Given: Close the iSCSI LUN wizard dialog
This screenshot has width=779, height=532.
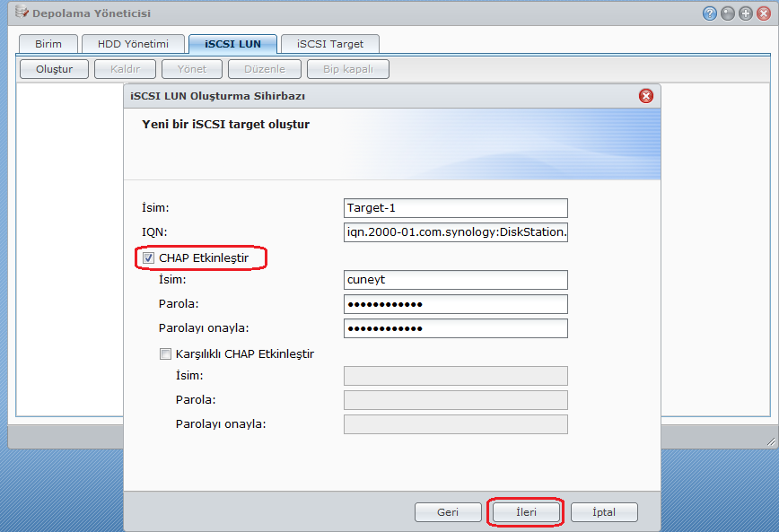Looking at the screenshot, I should [x=645, y=96].
